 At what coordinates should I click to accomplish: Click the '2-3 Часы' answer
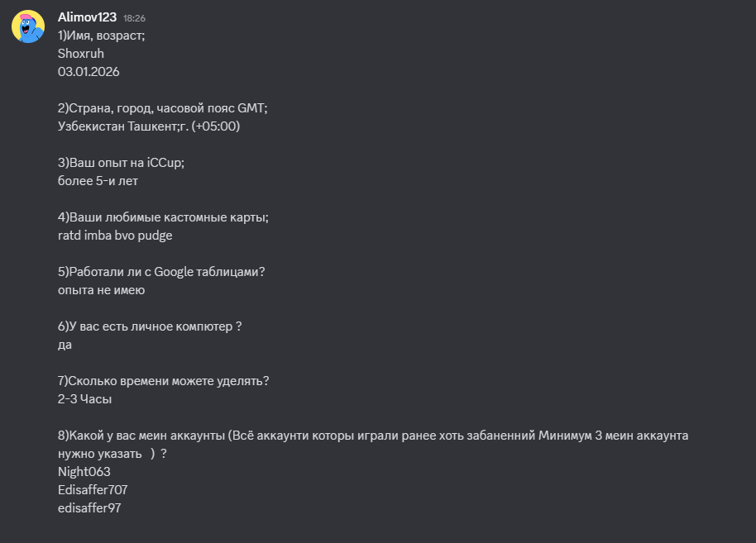(x=84, y=399)
